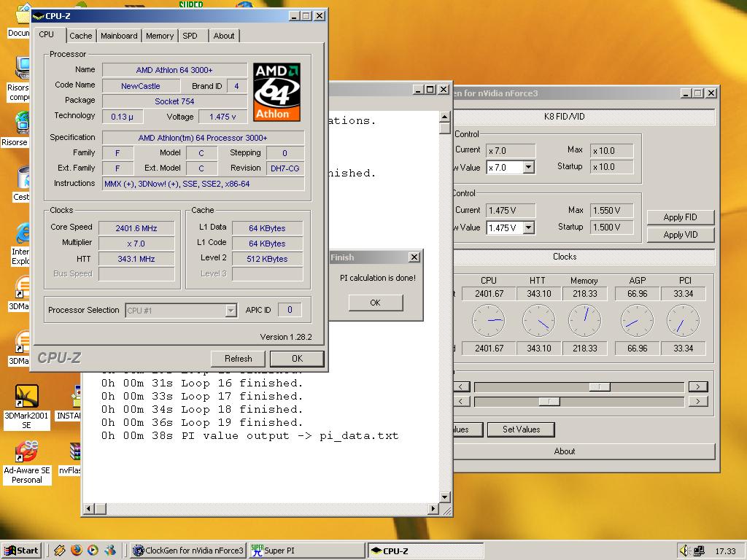The image size is (747, 560).
Task: Click the AGP clock dial in ClockGen
Action: tap(637, 321)
